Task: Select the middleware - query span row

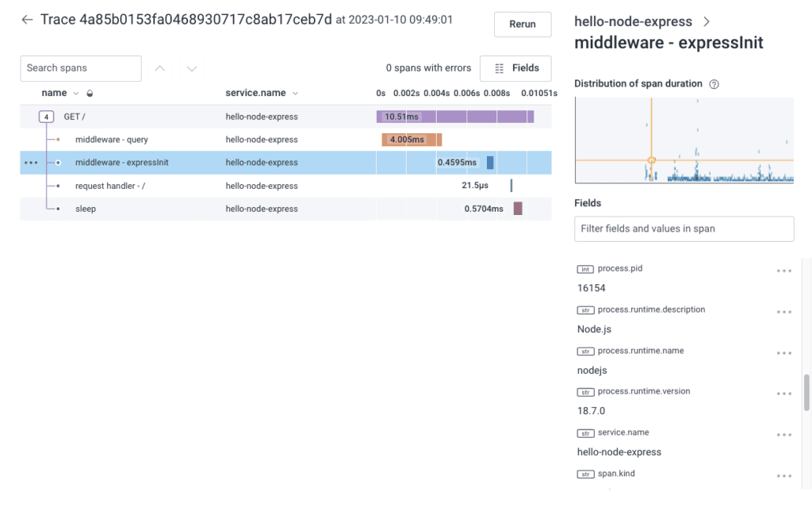Action: pyautogui.click(x=111, y=140)
